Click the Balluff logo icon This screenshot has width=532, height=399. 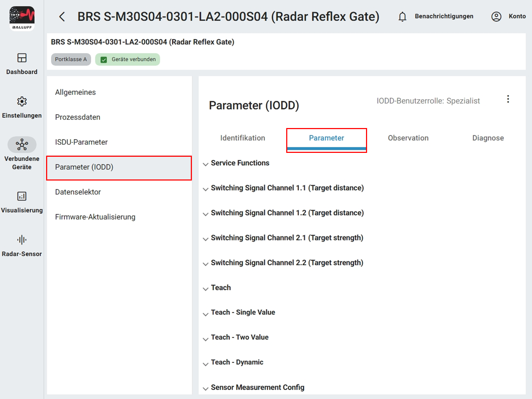click(x=22, y=18)
